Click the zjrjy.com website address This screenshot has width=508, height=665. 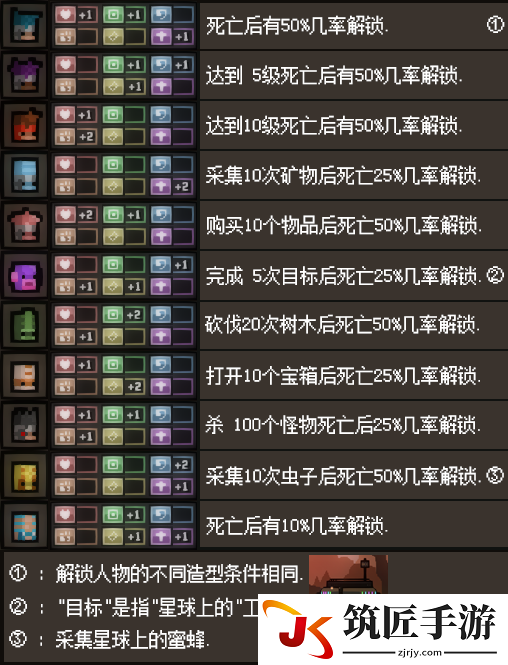[420, 652]
